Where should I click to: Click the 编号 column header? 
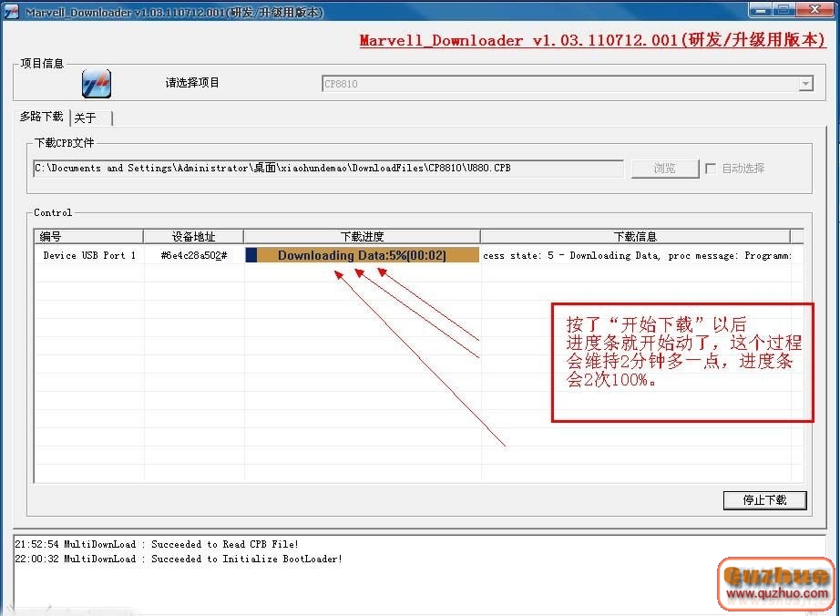(89, 236)
